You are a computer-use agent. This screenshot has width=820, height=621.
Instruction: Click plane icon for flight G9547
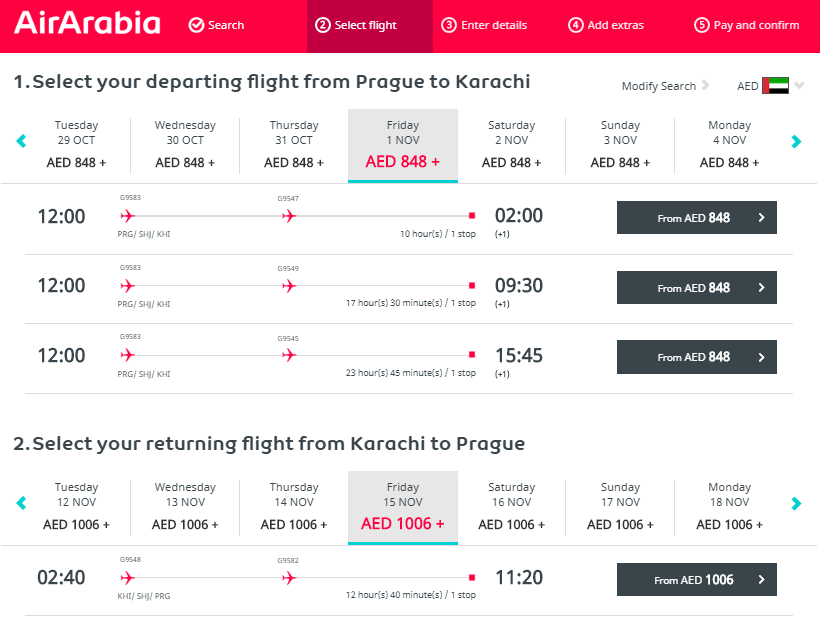click(289, 216)
